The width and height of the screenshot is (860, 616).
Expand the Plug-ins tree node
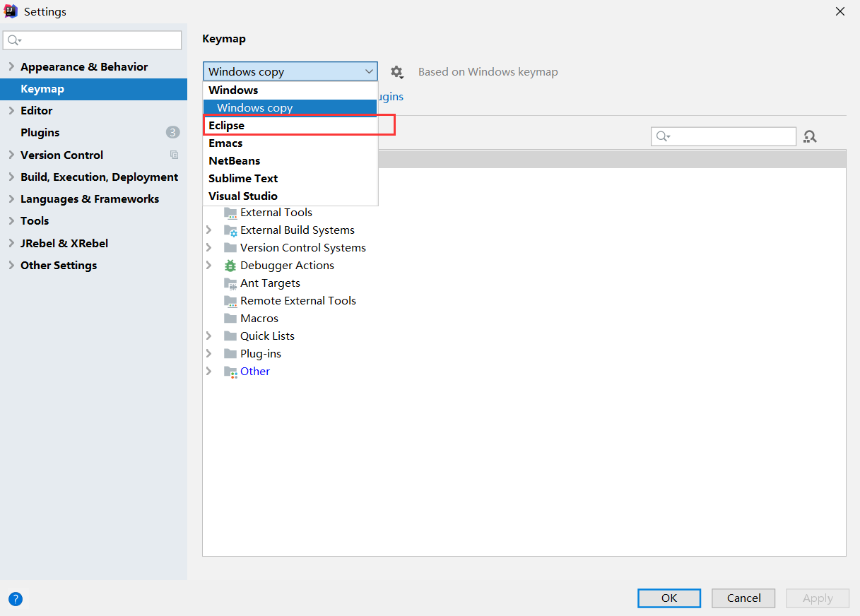tap(208, 353)
